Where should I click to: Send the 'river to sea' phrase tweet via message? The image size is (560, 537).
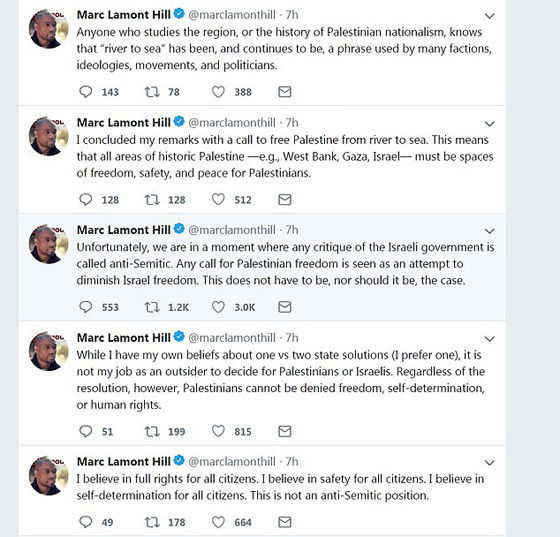tap(285, 92)
